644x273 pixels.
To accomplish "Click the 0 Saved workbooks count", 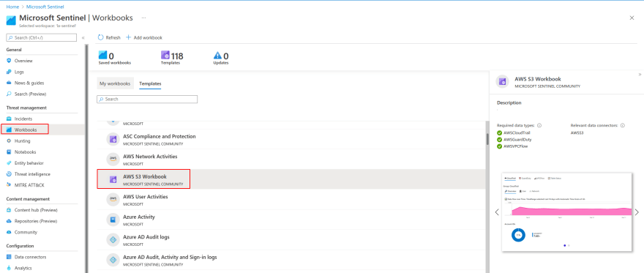I will (111, 56).
